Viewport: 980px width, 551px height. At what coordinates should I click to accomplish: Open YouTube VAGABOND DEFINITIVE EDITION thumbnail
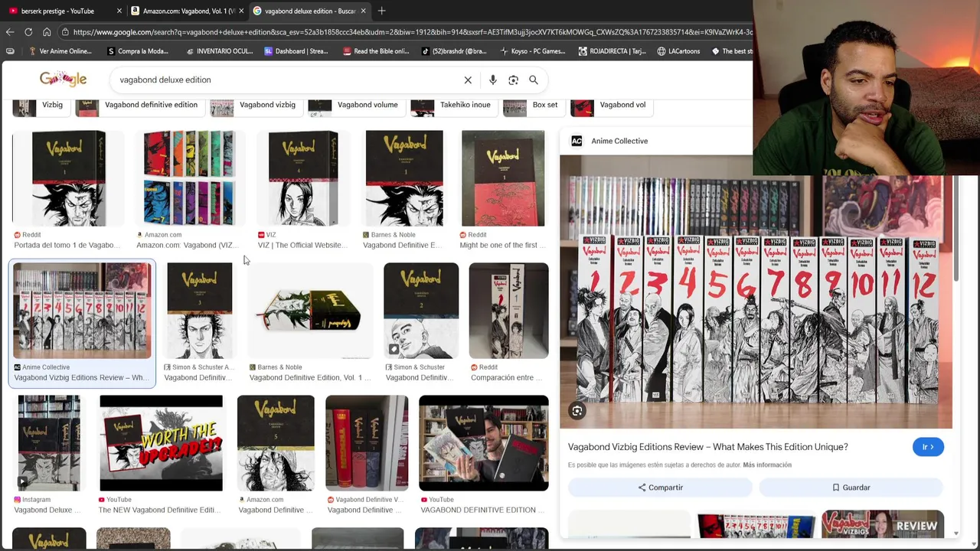[x=484, y=443]
